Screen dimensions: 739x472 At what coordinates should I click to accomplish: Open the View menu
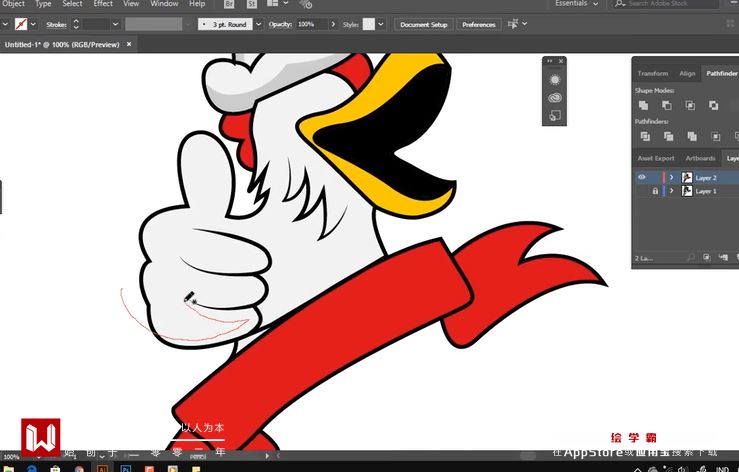point(131,4)
